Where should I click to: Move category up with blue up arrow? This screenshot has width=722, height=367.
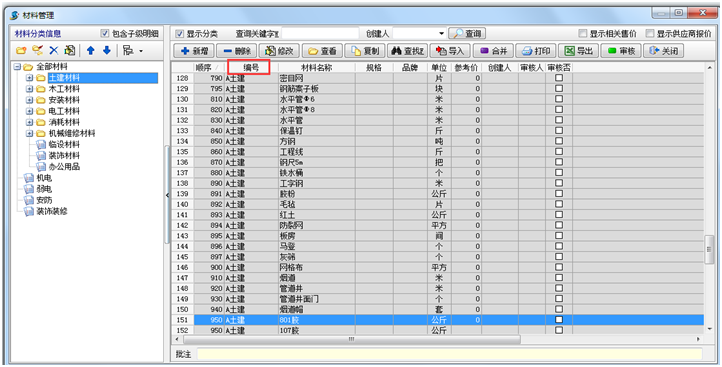pos(91,51)
